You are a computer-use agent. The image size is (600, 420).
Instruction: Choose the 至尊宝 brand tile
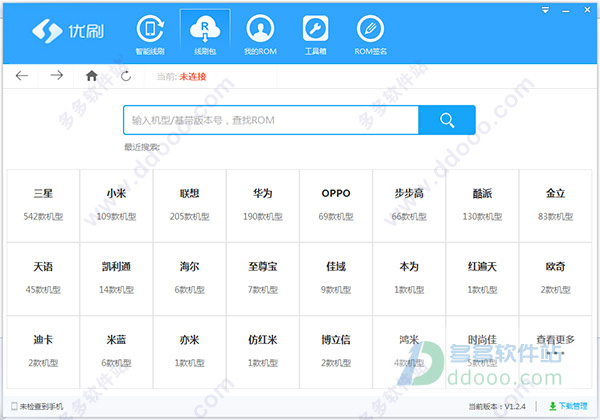pos(262,279)
